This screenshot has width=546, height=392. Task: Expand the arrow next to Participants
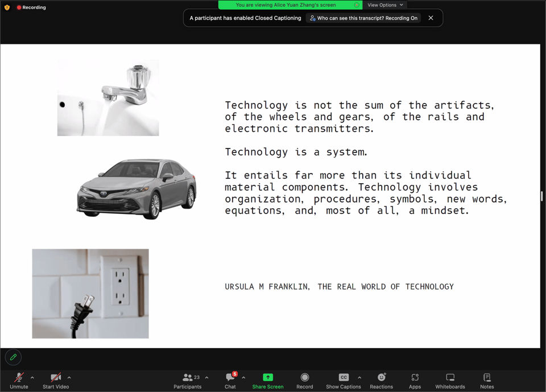click(206, 378)
